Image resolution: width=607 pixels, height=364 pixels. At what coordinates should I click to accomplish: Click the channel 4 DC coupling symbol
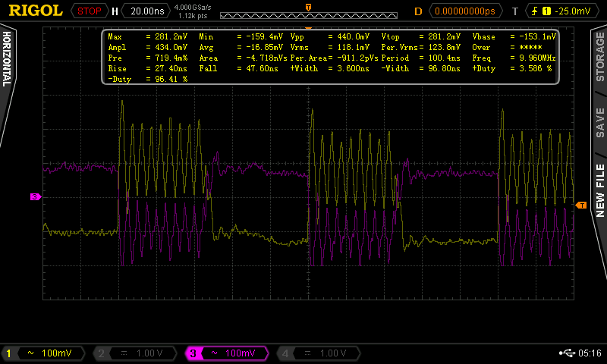307,353
